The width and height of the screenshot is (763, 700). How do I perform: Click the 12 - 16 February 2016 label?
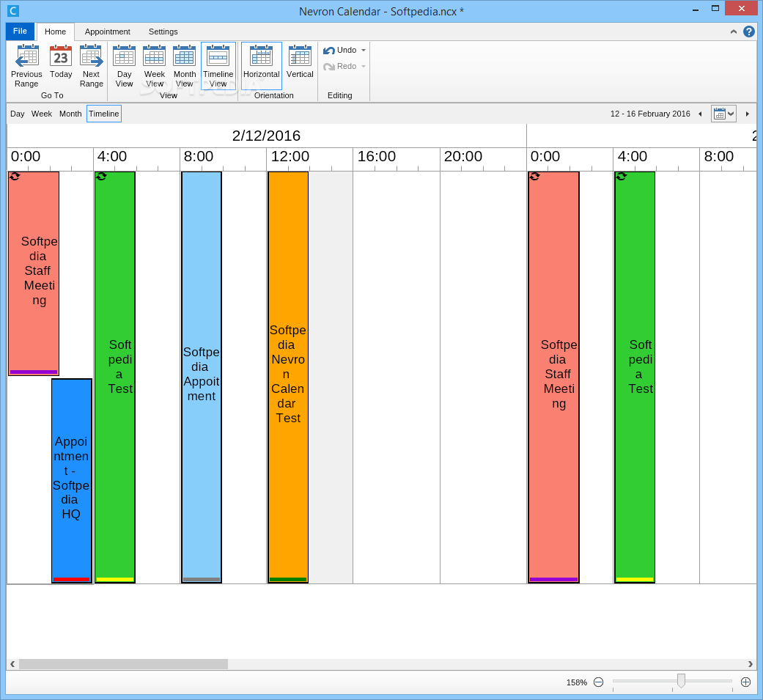650,114
